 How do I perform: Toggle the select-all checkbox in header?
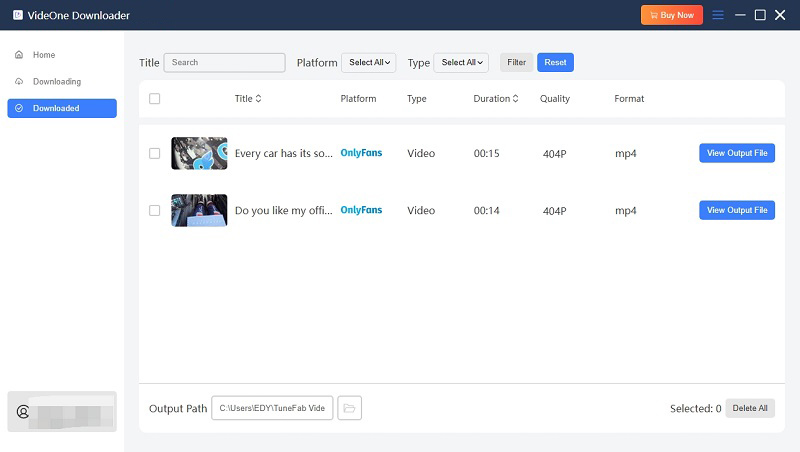tap(154, 99)
